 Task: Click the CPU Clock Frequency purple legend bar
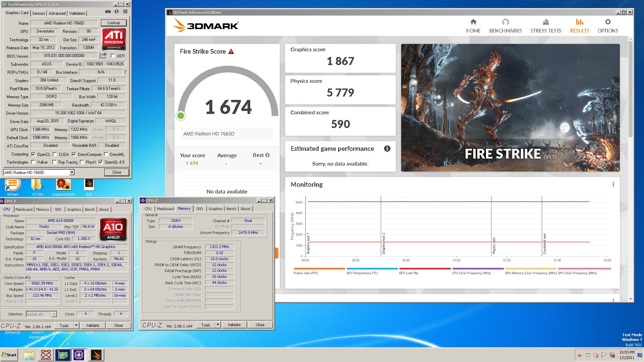[478, 269]
